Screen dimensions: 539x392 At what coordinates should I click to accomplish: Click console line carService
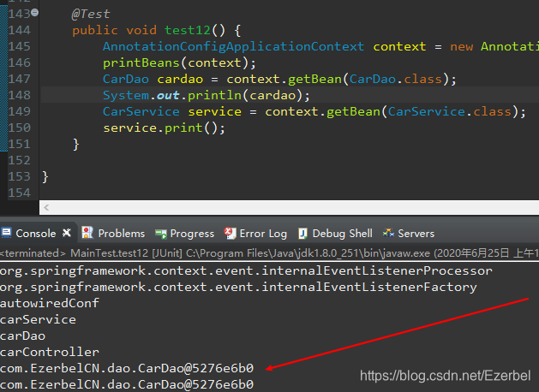pyautogui.click(x=38, y=319)
